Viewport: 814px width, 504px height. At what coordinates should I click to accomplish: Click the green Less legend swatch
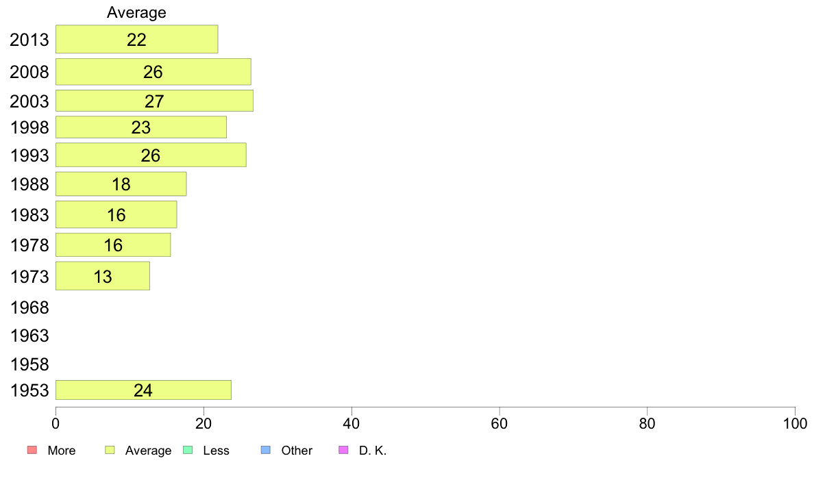(188, 450)
